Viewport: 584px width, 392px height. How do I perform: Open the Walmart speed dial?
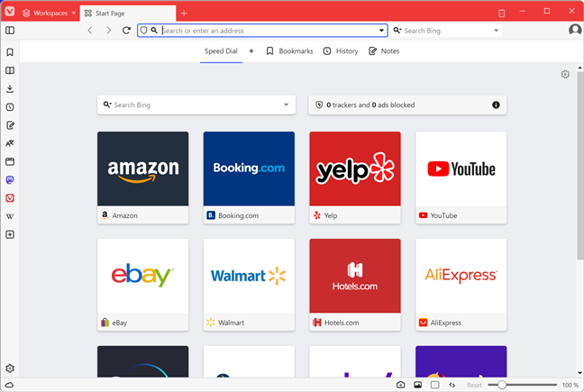coord(249,285)
